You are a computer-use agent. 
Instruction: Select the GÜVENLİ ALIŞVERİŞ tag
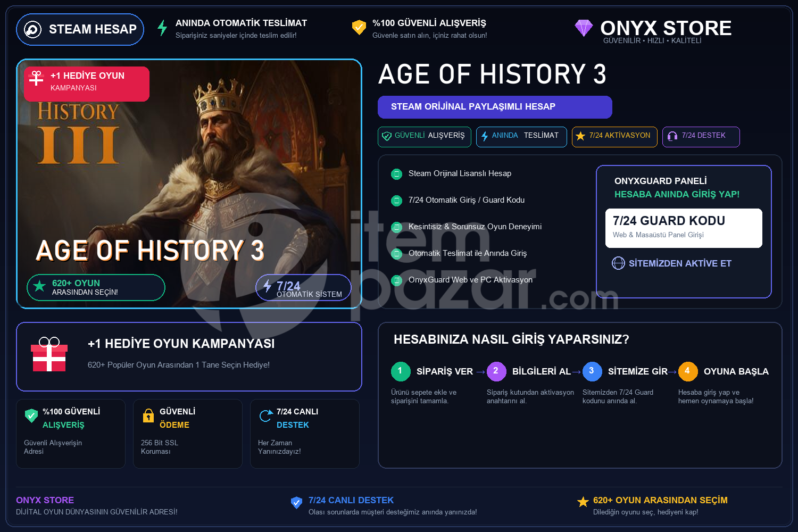click(x=425, y=137)
